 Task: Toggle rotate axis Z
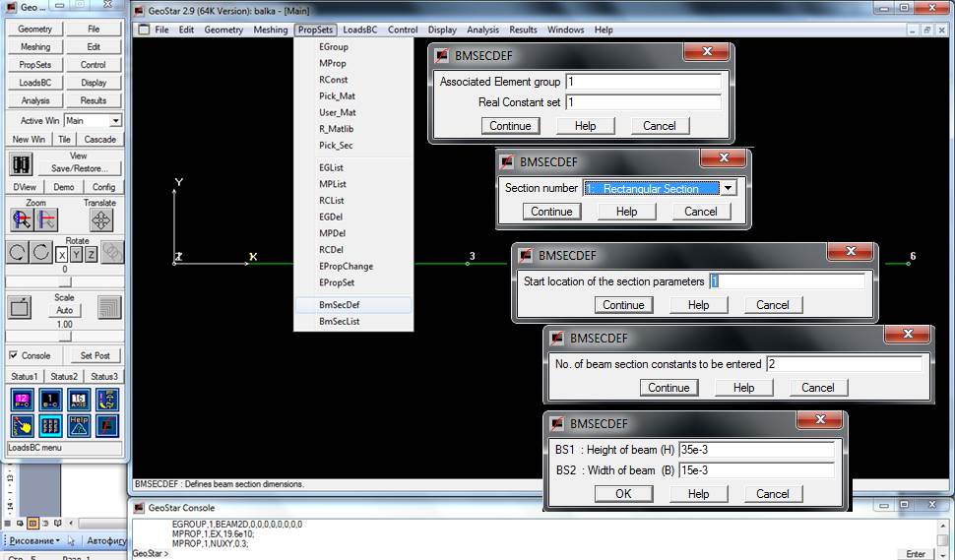tap(91, 255)
